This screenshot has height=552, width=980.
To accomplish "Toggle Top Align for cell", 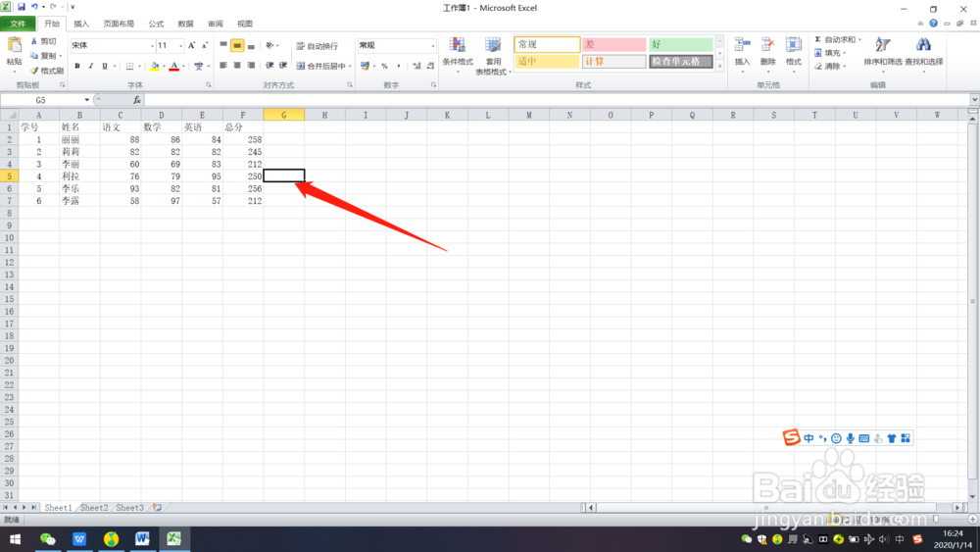I will click(x=223, y=46).
